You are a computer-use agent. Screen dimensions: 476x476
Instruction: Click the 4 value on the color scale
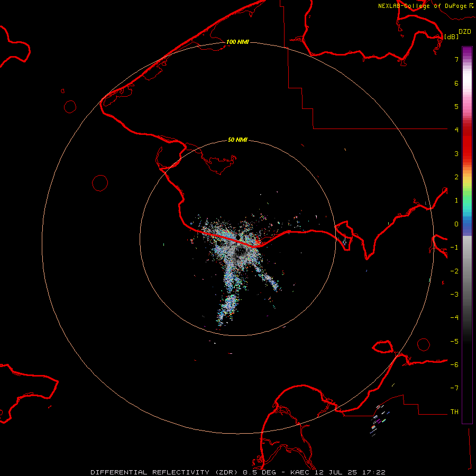pos(456,130)
